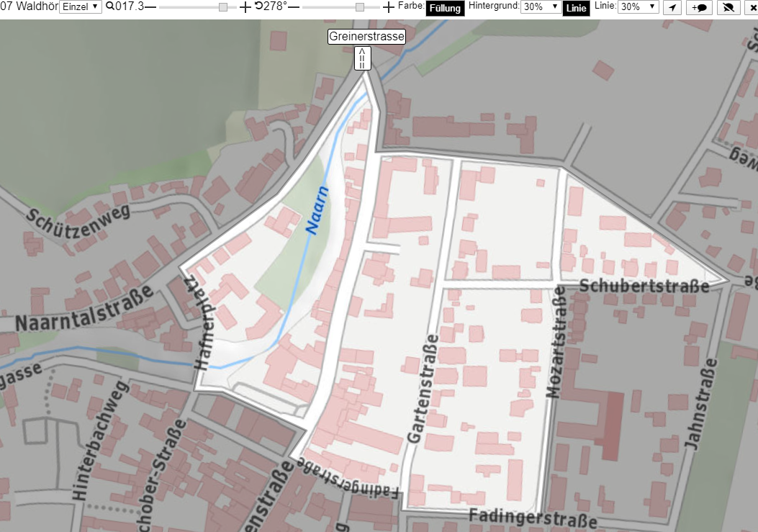Viewport: 758px width, 532px height.
Task: Decrease rotation with minus after 278°
Action: click(x=294, y=7)
